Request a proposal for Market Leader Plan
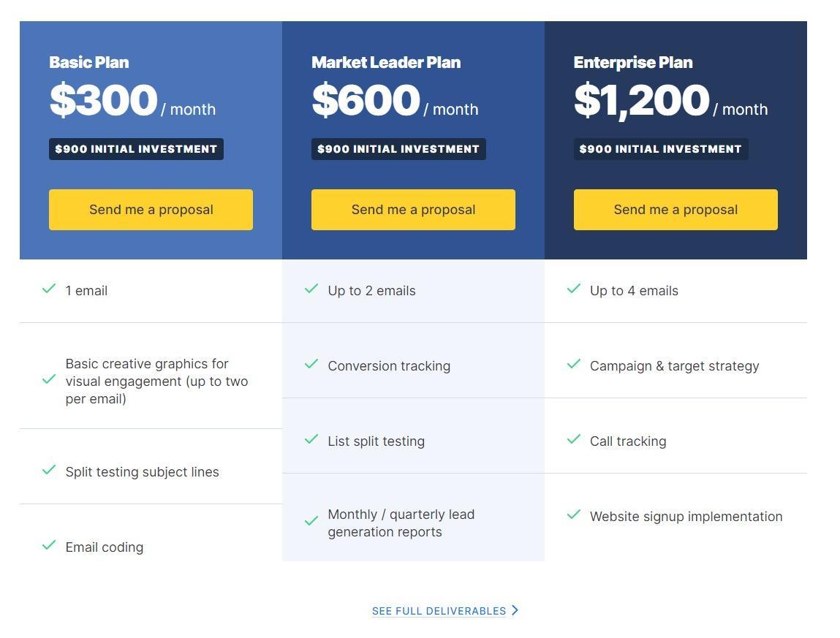 (x=413, y=210)
